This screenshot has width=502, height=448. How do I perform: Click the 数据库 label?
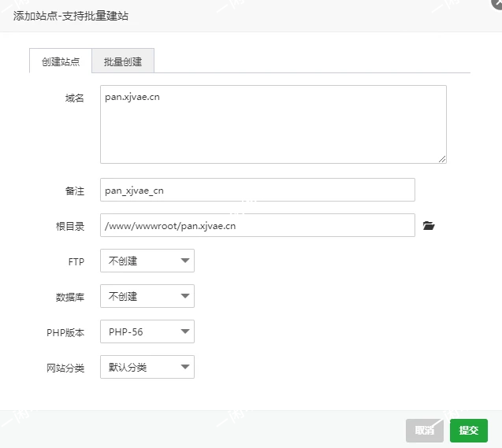70,297
